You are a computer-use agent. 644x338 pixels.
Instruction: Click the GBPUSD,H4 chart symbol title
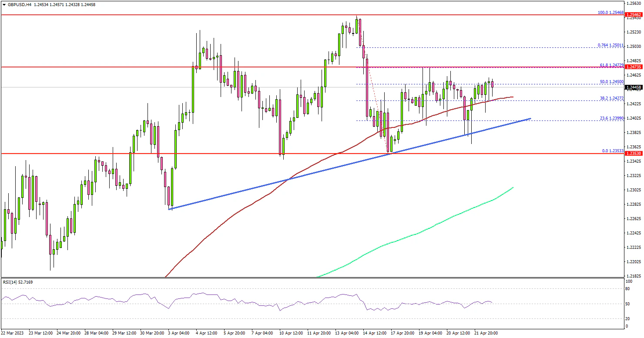pyautogui.click(x=19, y=4)
